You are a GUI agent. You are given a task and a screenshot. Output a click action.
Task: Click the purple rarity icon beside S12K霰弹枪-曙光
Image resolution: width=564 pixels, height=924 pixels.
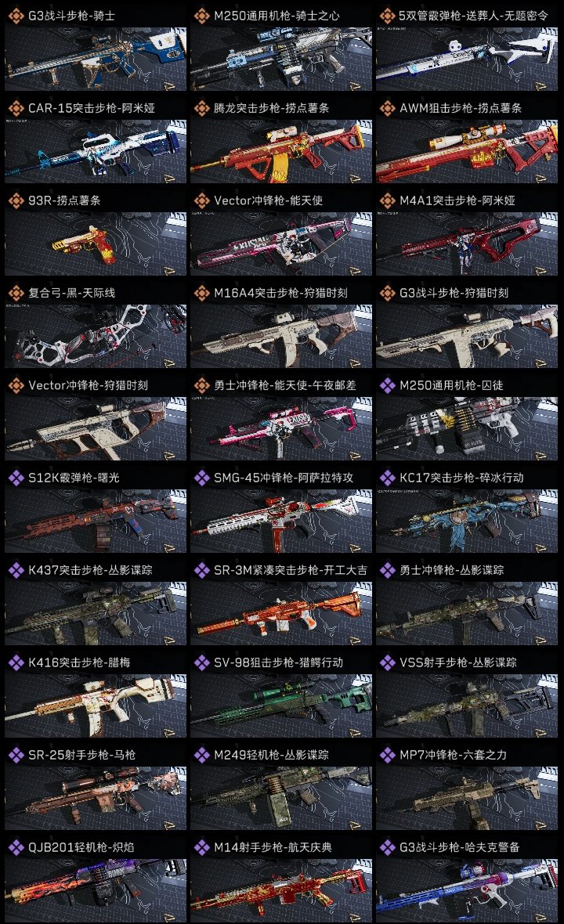coord(16,478)
